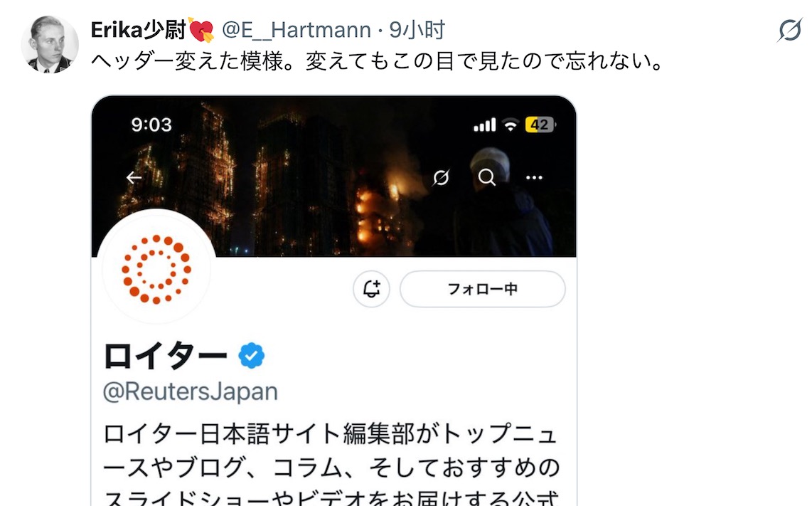Tap the blue verified badge next to ロイター
The height and width of the screenshot is (506, 812).
click(252, 356)
